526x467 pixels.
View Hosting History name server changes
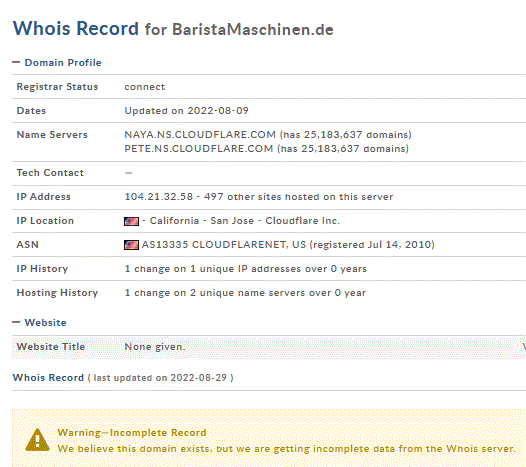[x=245, y=293]
